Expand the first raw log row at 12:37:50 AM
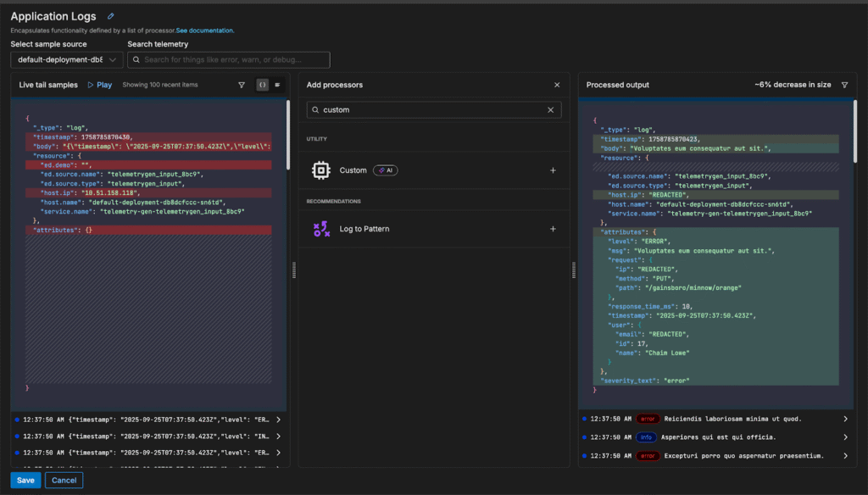This screenshot has width=868, height=495. pos(279,420)
